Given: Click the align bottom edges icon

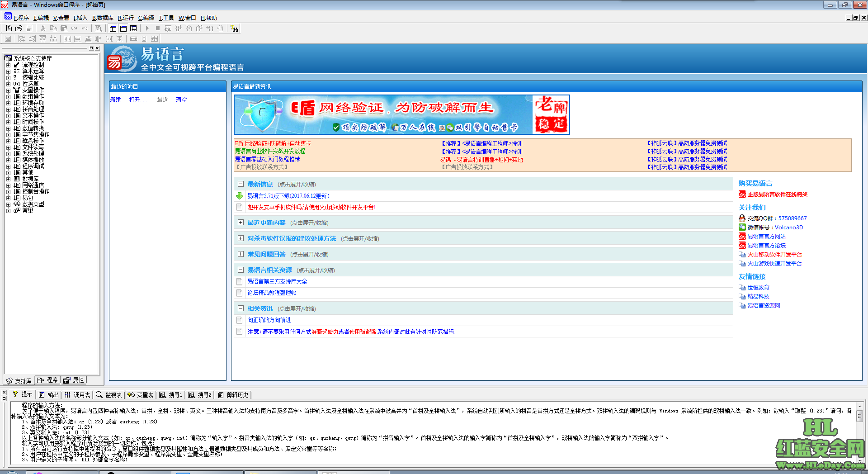Looking at the screenshot, I should coord(53,38).
